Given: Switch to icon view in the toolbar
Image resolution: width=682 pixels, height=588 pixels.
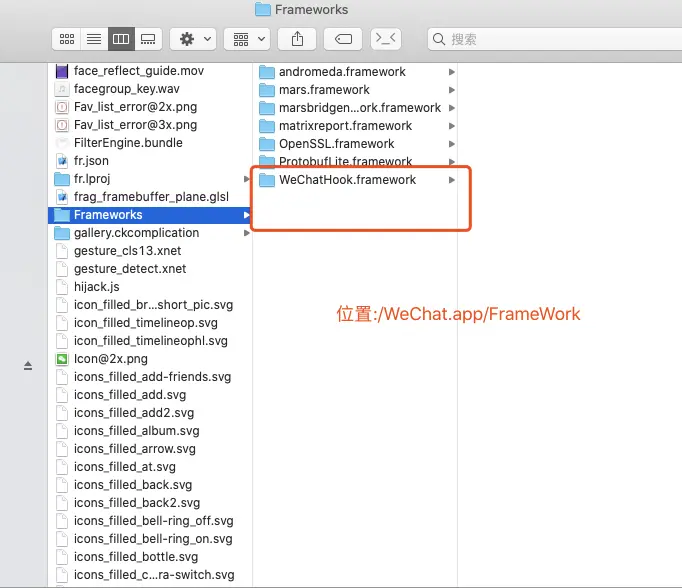Looking at the screenshot, I should click(67, 39).
